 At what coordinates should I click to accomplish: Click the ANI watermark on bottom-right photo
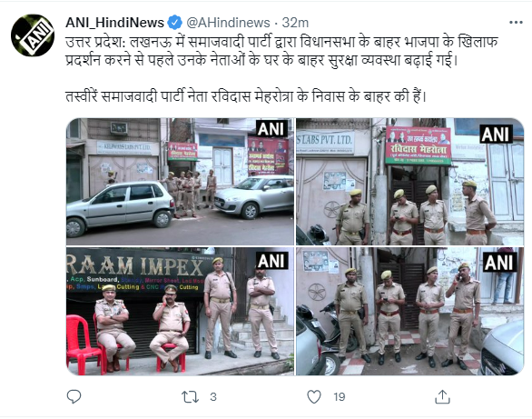tap(498, 263)
